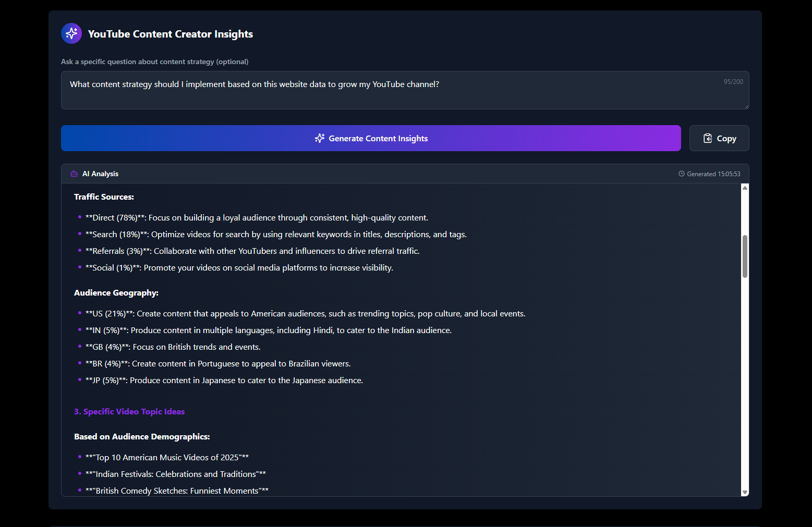Viewport: 812px width, 527px height.
Task: Copy the analysis using the Copy button
Action: point(719,138)
